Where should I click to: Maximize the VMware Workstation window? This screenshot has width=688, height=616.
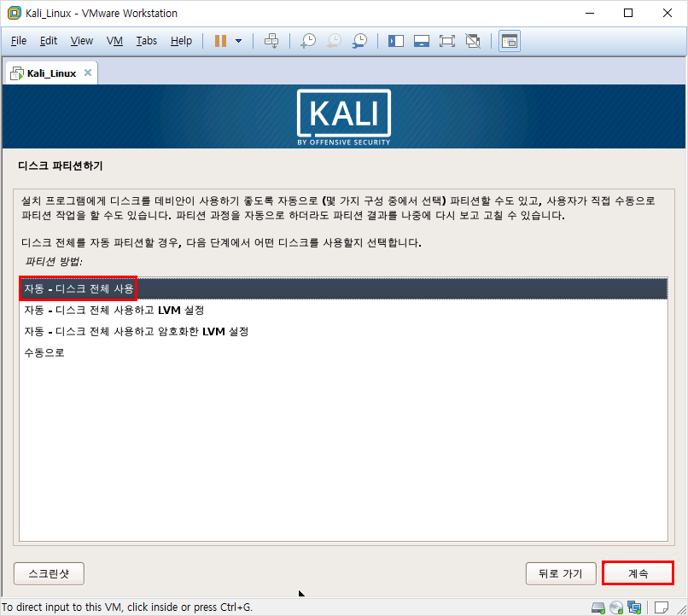pos(628,13)
